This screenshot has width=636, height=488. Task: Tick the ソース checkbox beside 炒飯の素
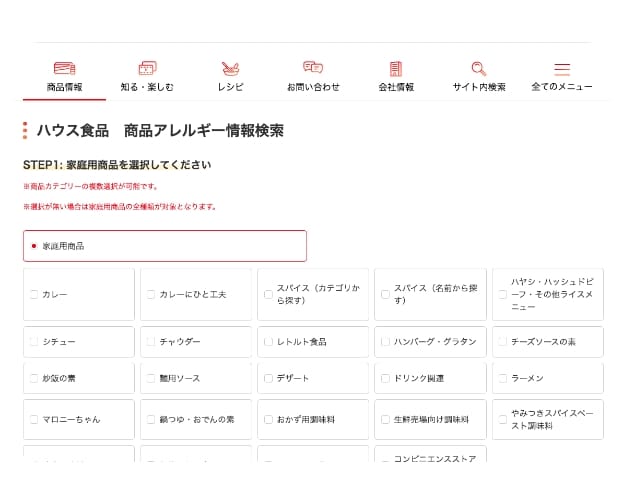click(x=151, y=378)
